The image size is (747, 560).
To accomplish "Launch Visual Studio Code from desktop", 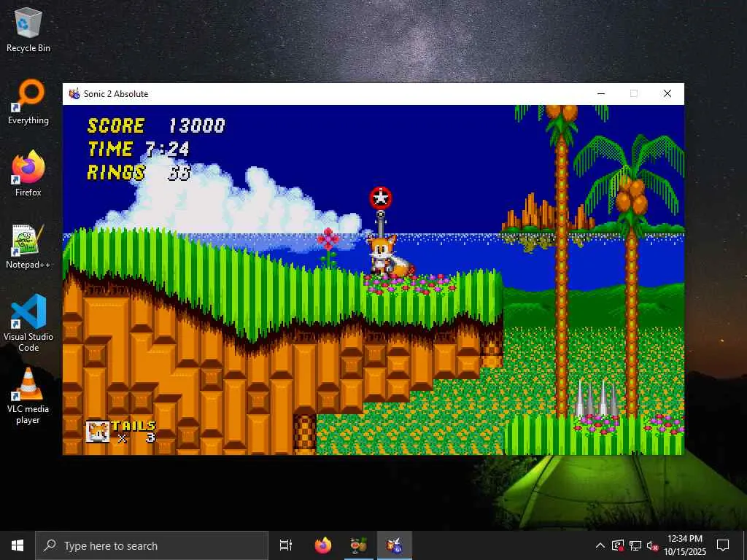I will tap(28, 323).
